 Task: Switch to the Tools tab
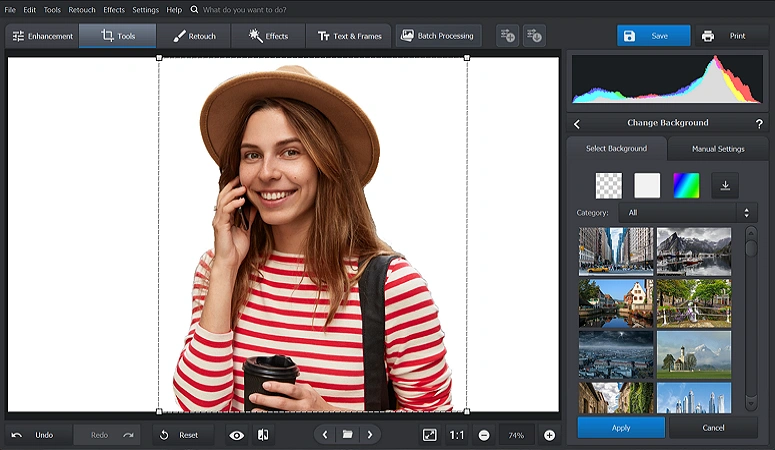[x=118, y=36]
